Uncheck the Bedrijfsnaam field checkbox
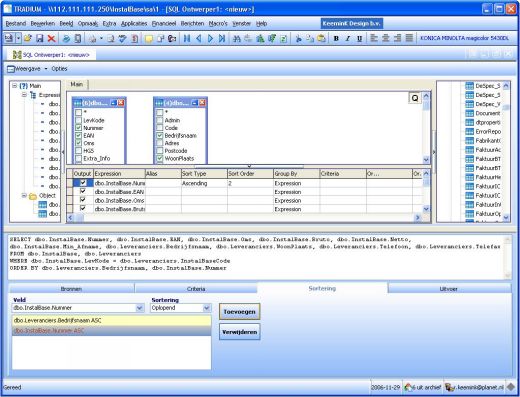The width and height of the screenshot is (520, 397). 160,136
